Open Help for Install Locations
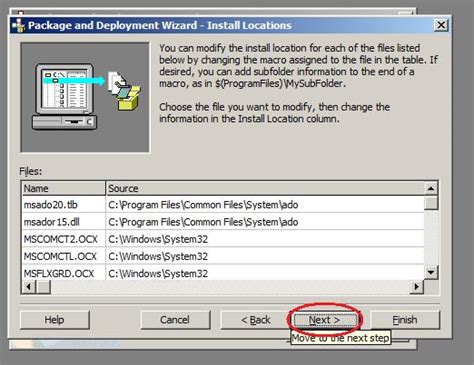The height and width of the screenshot is (365, 474). tap(55, 320)
